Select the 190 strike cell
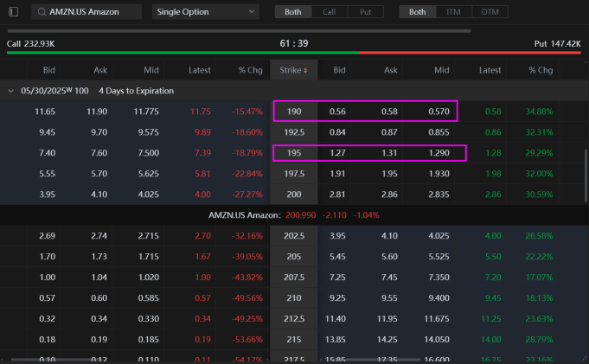Viewport: 589px width, 364px height. point(294,112)
